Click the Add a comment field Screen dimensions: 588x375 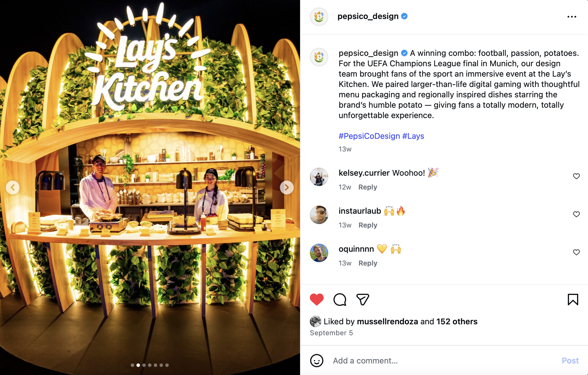click(443, 361)
